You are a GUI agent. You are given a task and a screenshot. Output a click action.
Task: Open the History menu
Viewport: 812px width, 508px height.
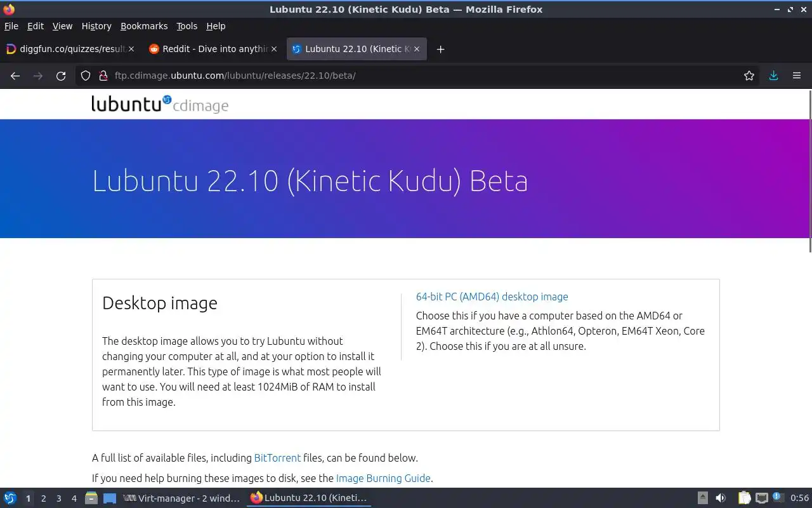coord(96,26)
